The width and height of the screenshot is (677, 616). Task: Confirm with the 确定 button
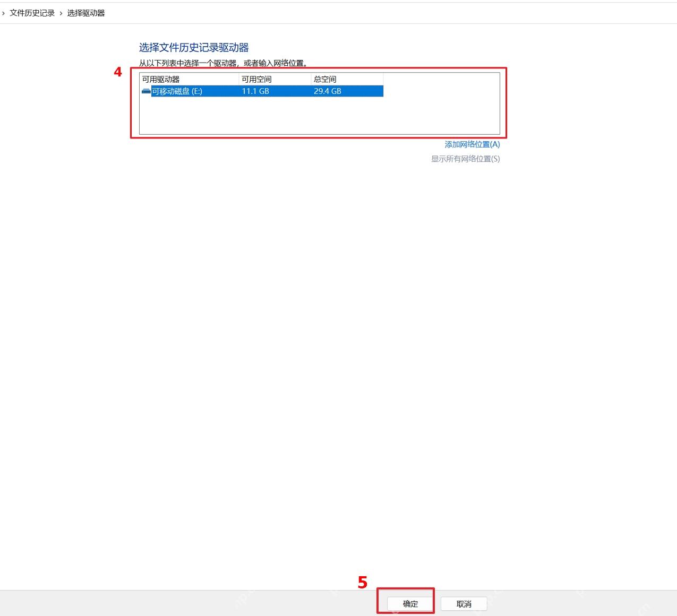(410, 604)
